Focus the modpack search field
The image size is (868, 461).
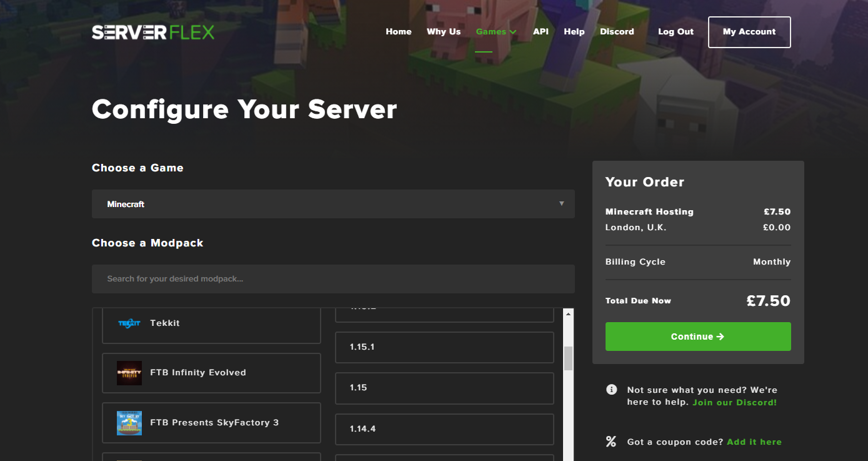point(333,279)
